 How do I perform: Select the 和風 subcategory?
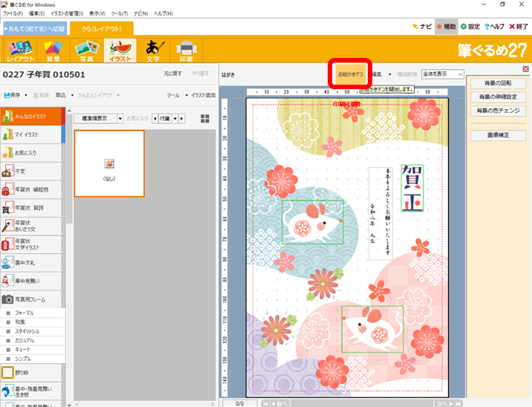tap(33, 322)
